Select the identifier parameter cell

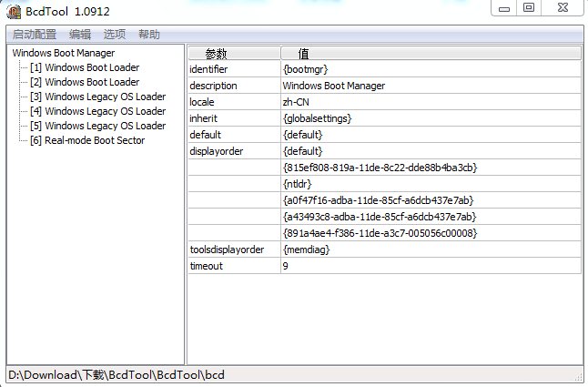[234, 69]
